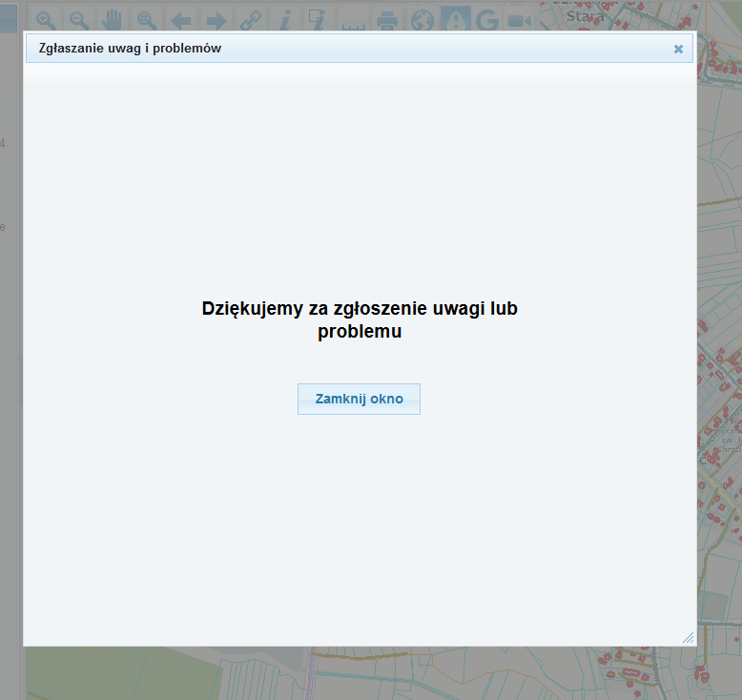Close the Zgłaszanie uwag dialog with X
742x700 pixels.
click(x=678, y=49)
